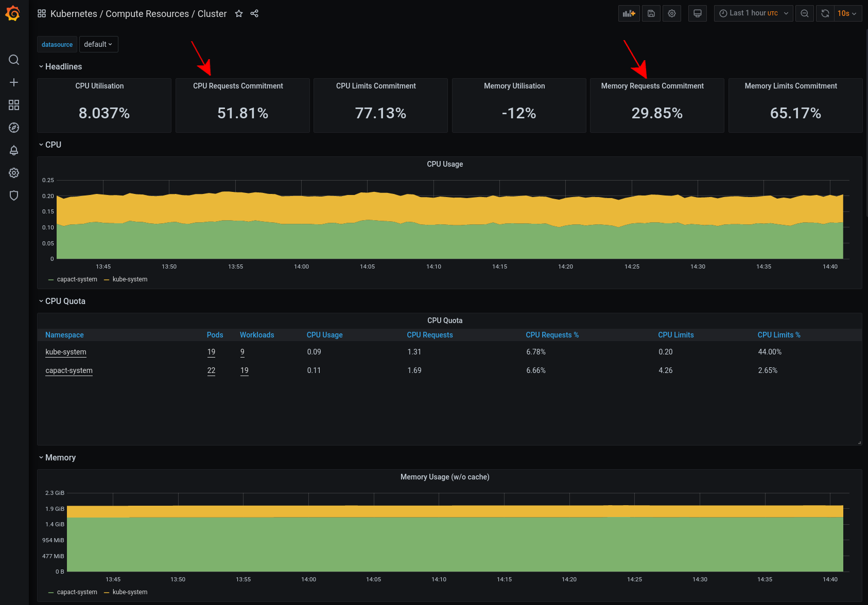The width and height of the screenshot is (868, 605).
Task: Open dashboard settings gear icon
Action: tap(671, 13)
